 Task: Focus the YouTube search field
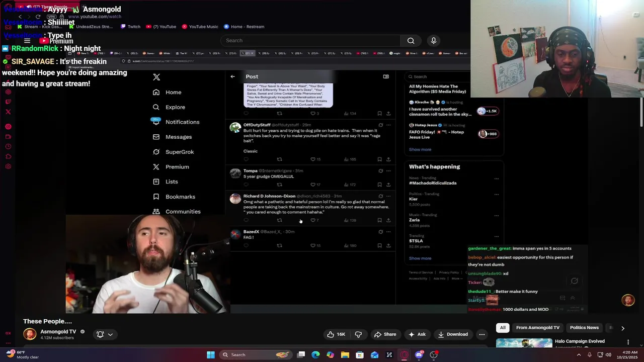(310, 41)
